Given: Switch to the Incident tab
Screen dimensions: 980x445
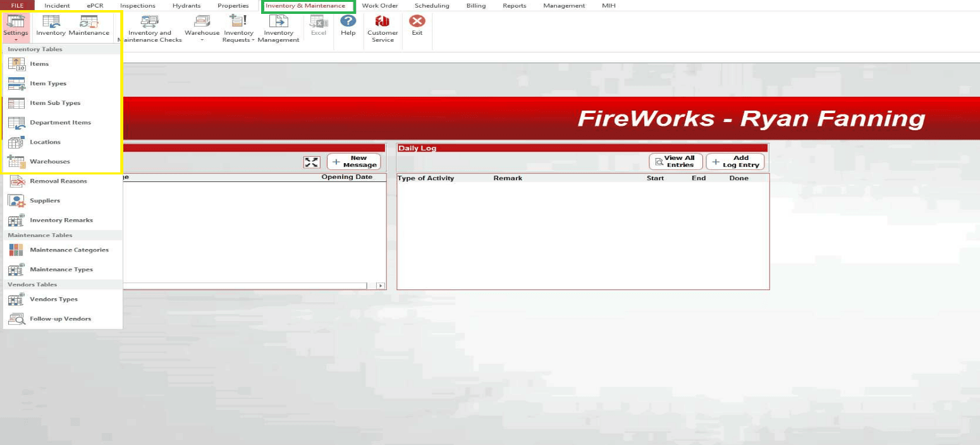Looking at the screenshot, I should pos(58,6).
